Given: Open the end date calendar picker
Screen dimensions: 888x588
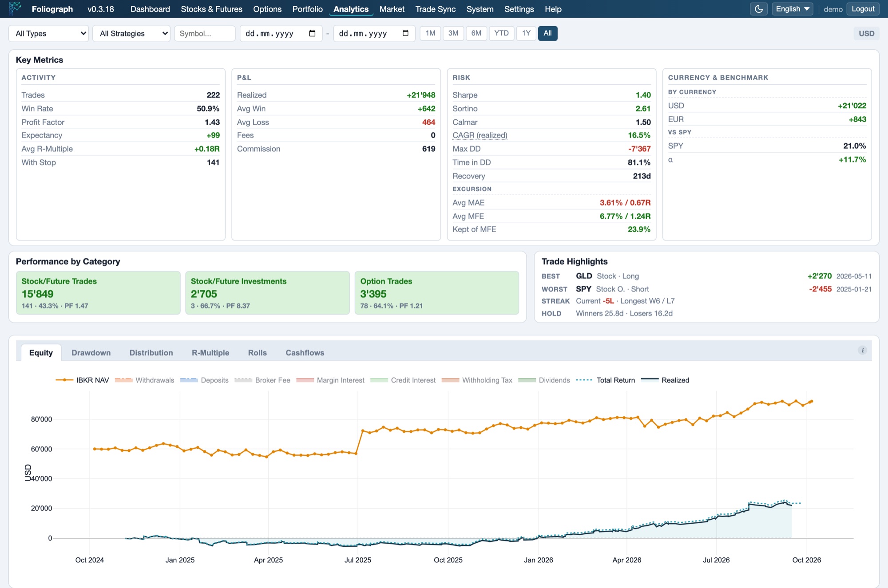Looking at the screenshot, I should coord(405,33).
